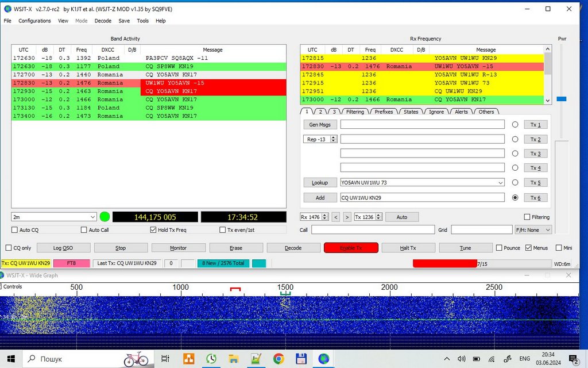Image resolution: width=588 pixels, height=368 pixels.
Task: Switch to the Alerts tab
Action: coord(461,112)
